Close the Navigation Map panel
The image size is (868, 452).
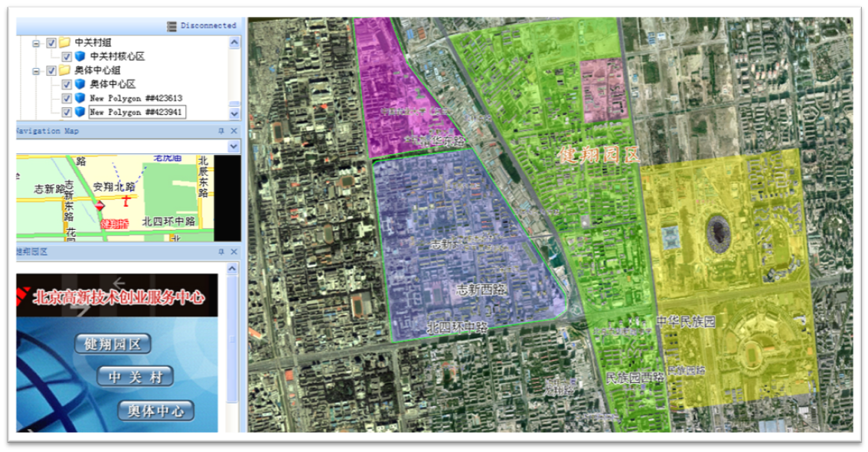coord(234,131)
